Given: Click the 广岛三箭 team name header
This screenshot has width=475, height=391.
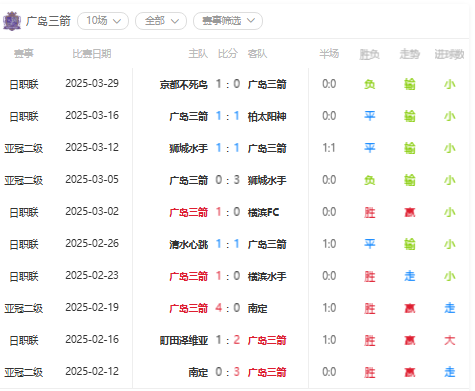Looking at the screenshot, I should [x=48, y=21].
